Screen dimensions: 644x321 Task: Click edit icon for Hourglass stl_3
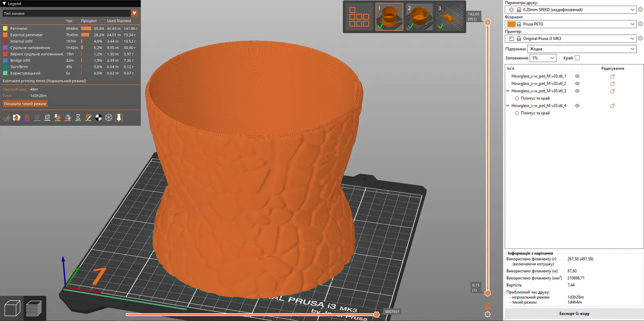(613, 91)
